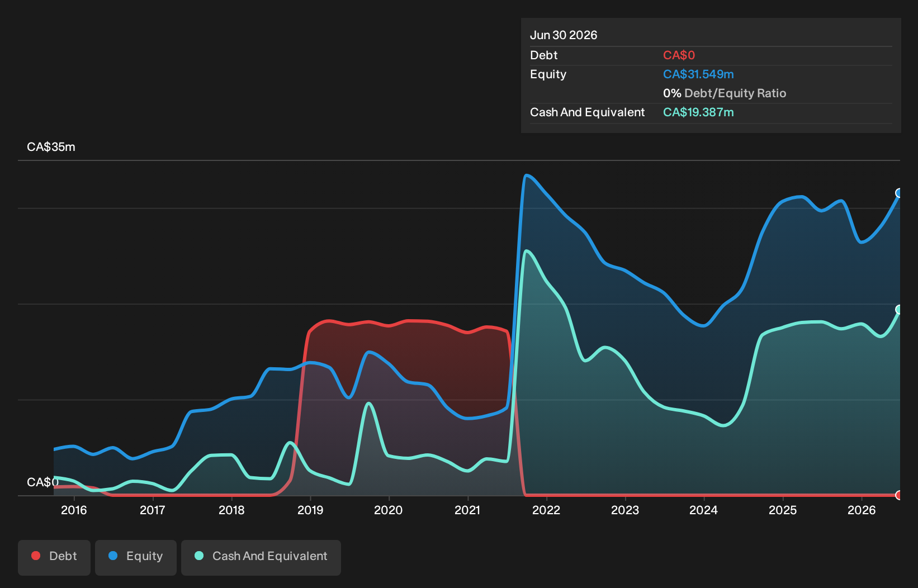
Task: Click the Cash And Equivalent tooltip row label
Action: tap(587, 112)
